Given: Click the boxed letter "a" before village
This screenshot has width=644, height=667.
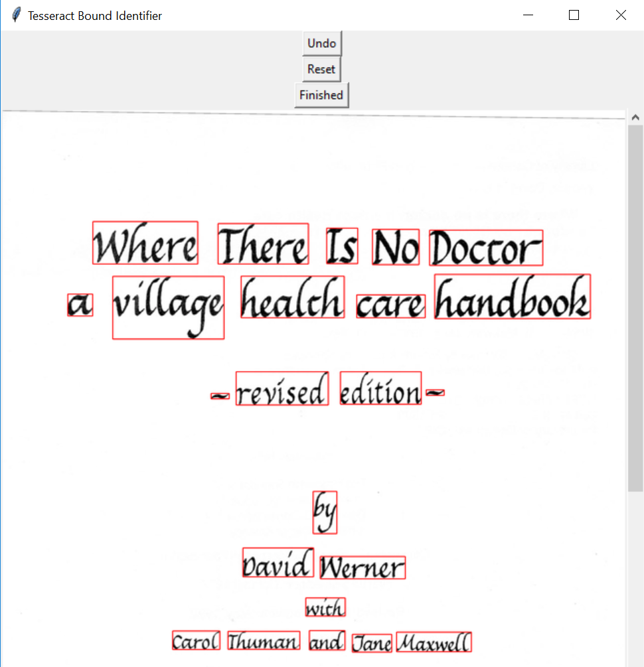Looking at the screenshot, I should [x=80, y=305].
